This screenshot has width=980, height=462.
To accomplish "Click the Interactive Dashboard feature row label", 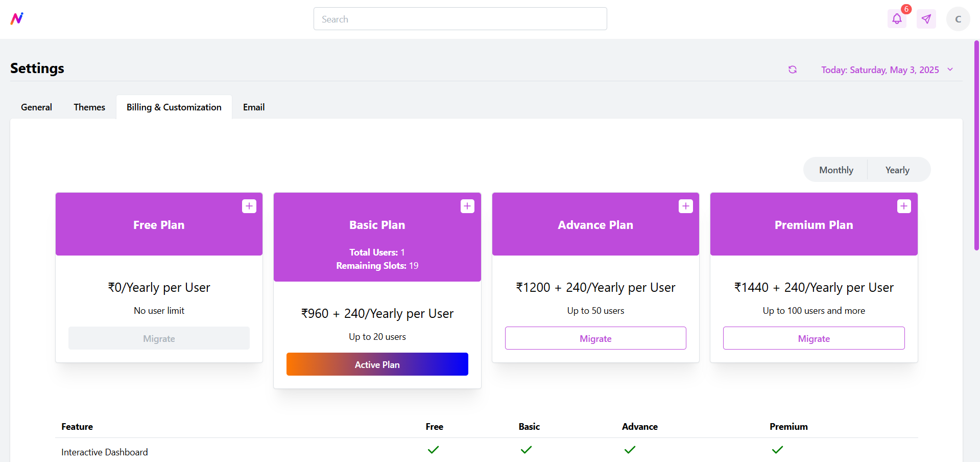I will click(105, 452).
